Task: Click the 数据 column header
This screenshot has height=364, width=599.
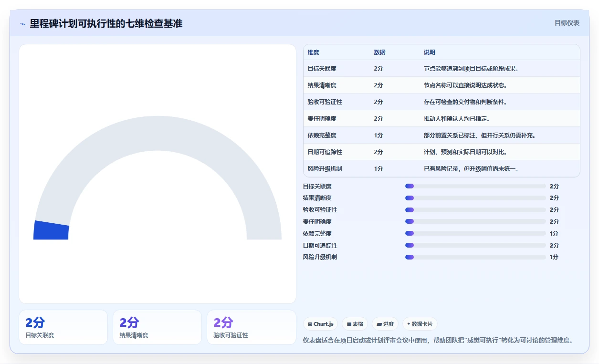Action: point(380,52)
